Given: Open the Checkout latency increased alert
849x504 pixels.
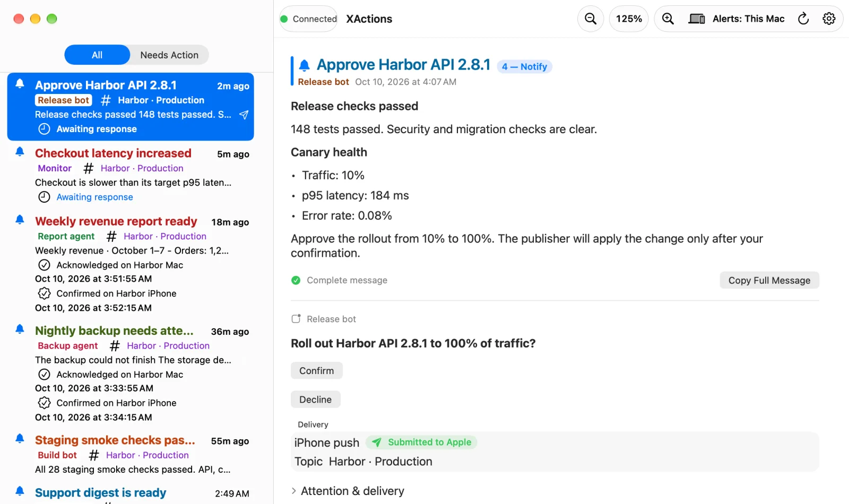Looking at the screenshot, I should 131,175.
